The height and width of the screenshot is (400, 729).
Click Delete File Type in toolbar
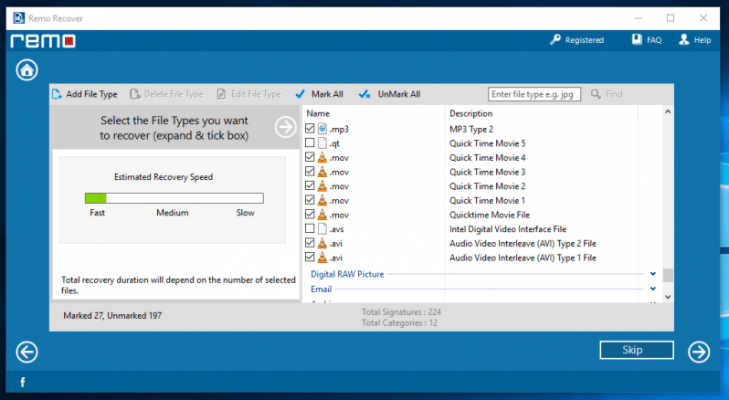166,94
